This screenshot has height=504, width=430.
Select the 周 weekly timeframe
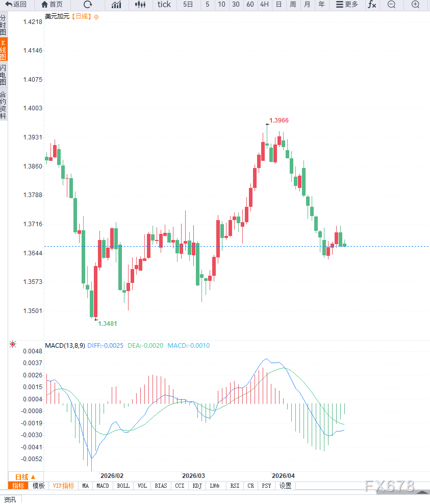click(x=293, y=5)
